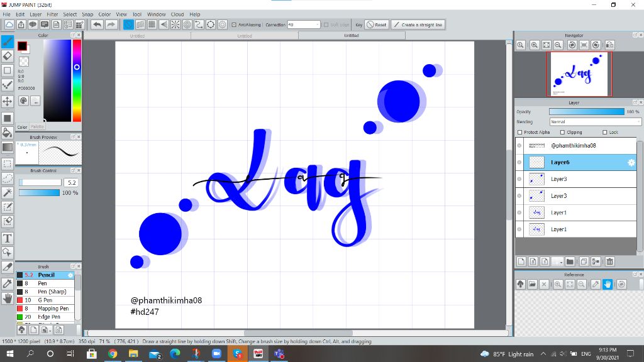Open the cloud icon in the top toolbar

point(9,25)
